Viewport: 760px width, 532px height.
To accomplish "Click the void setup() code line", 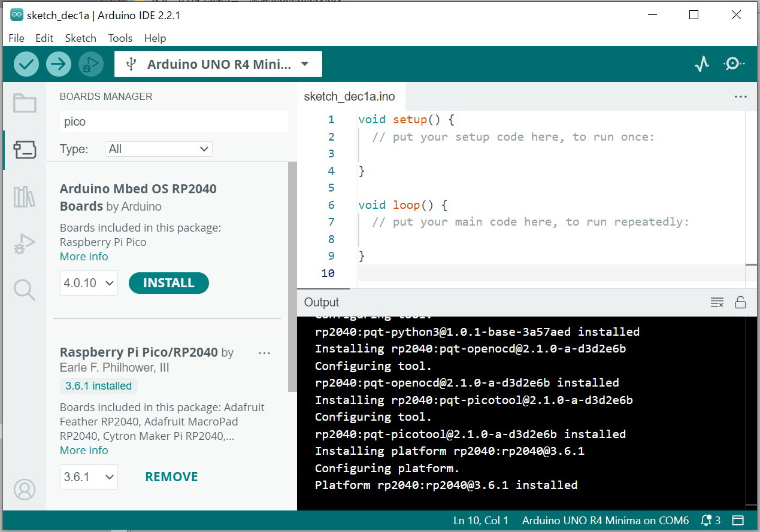I will (406, 120).
